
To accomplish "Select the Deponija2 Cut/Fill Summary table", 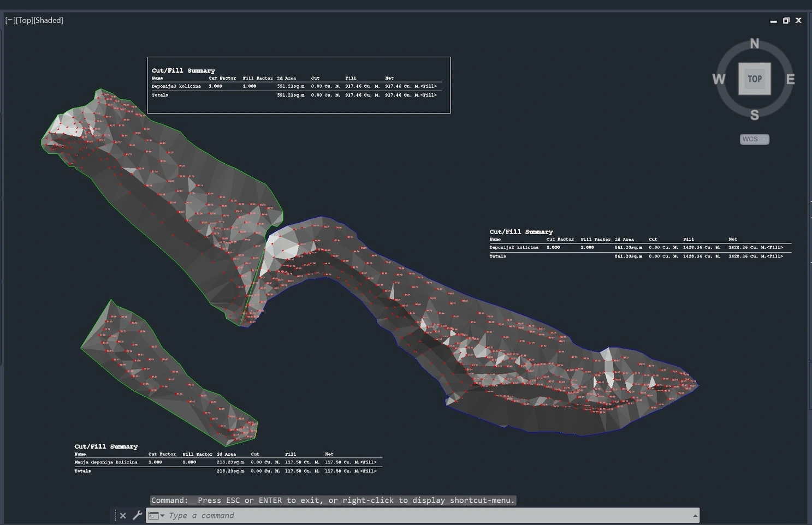I will [639, 244].
